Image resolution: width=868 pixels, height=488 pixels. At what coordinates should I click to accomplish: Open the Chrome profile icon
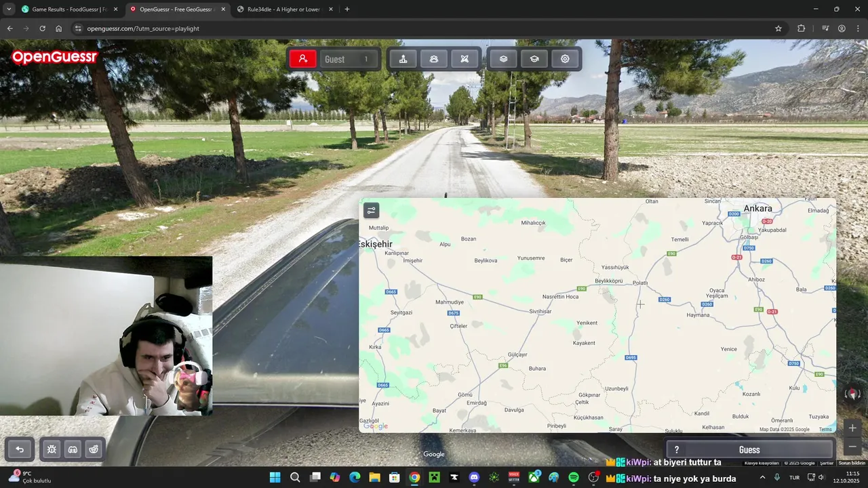click(x=842, y=28)
